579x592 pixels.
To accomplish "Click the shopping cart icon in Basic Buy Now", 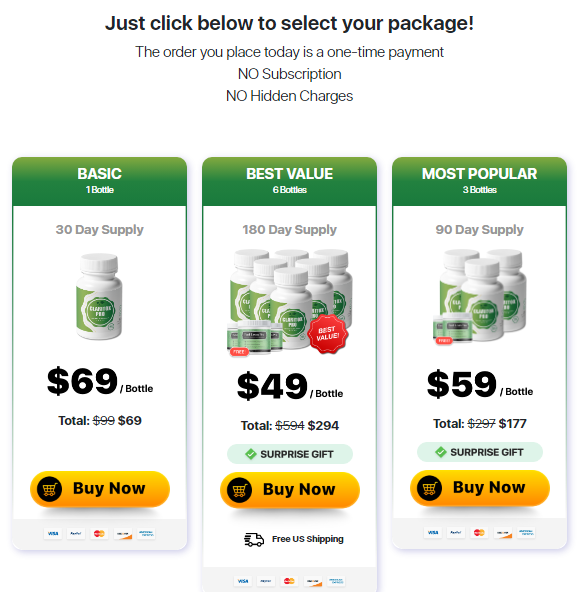I will point(49,489).
